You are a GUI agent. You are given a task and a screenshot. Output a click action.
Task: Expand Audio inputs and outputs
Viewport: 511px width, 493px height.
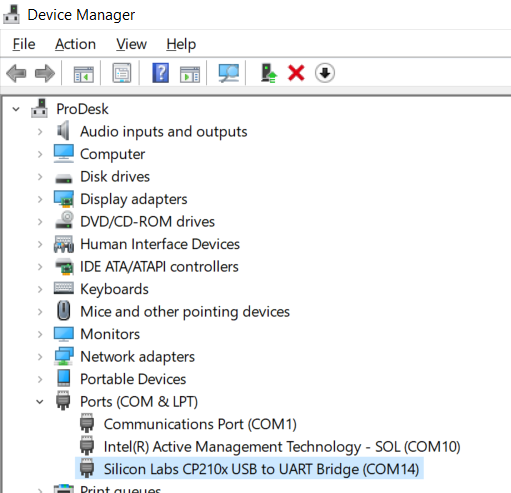40,132
